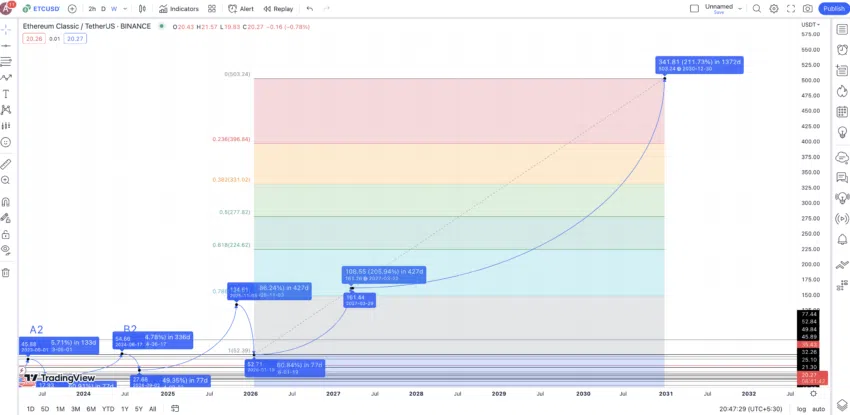Viewport: 850px width, 415px height.
Task: Set the date range to YTD
Action: (108, 408)
